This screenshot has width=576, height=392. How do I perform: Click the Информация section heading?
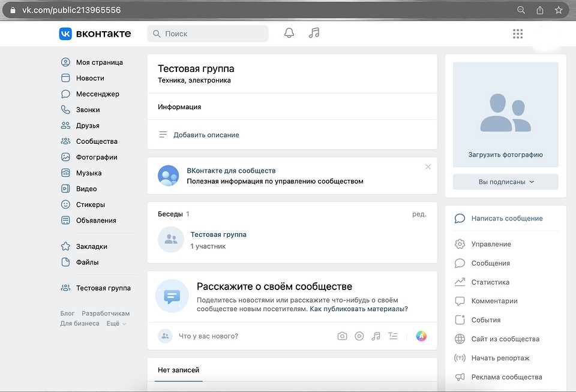pos(179,107)
